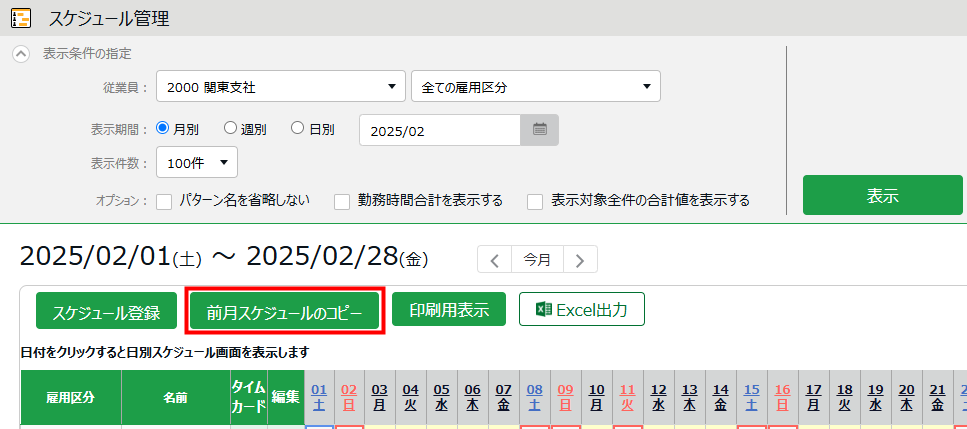Open the 2000 関東支社 employee dropdown

280,87
